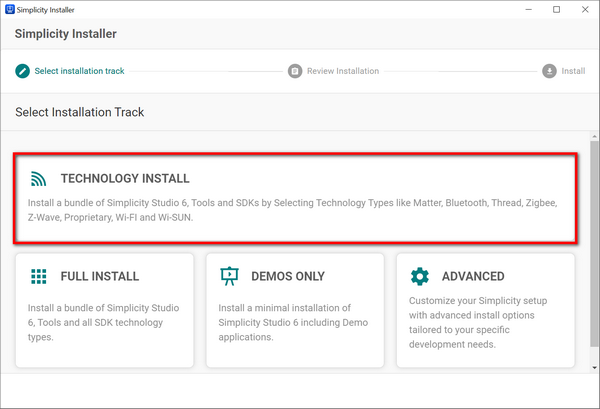Viewport: 600px width, 409px height.
Task: Go to Install step label
Action: click(x=573, y=71)
